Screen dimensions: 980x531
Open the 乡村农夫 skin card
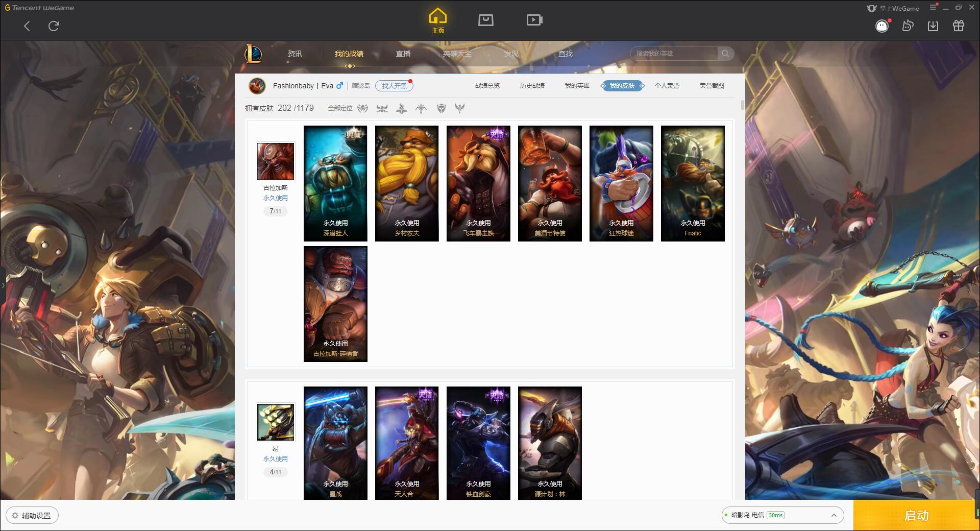coord(407,183)
